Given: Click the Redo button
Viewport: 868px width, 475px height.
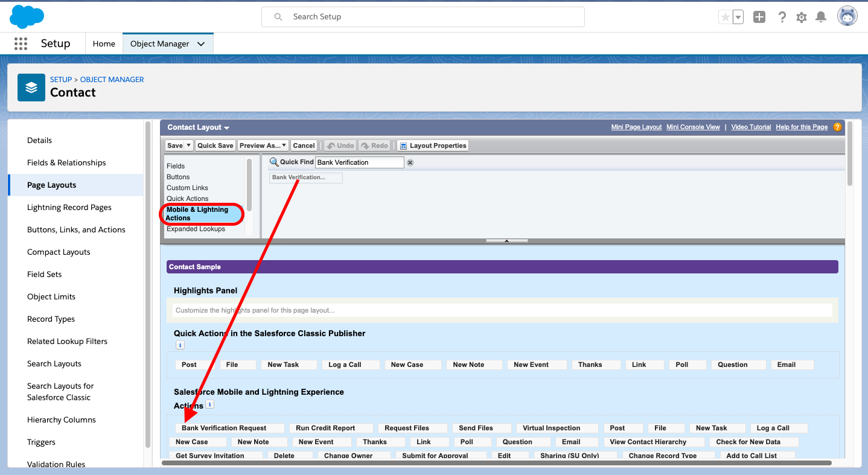Looking at the screenshot, I should [374, 145].
